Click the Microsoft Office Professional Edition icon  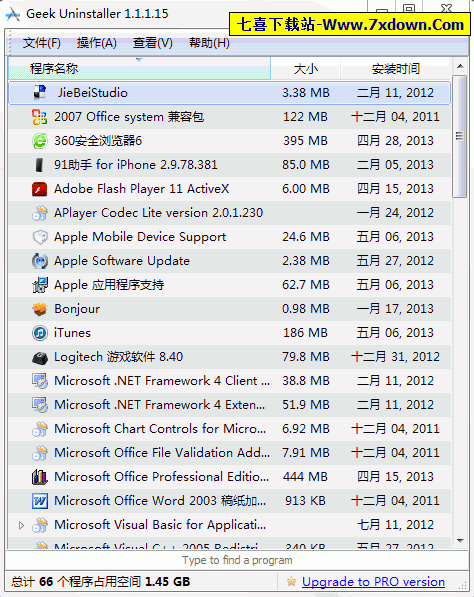[x=40, y=476]
